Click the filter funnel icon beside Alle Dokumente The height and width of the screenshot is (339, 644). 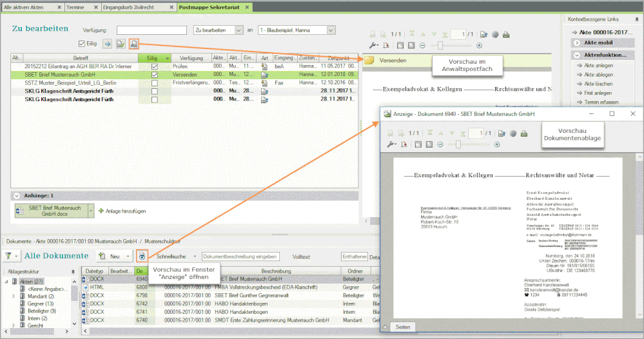(x=9, y=256)
